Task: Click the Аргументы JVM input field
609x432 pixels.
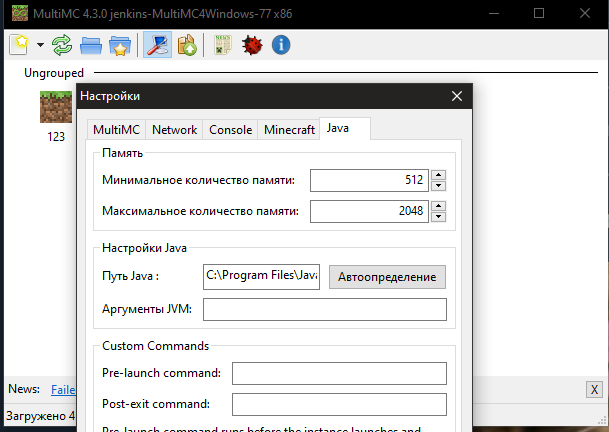Action: click(x=325, y=309)
